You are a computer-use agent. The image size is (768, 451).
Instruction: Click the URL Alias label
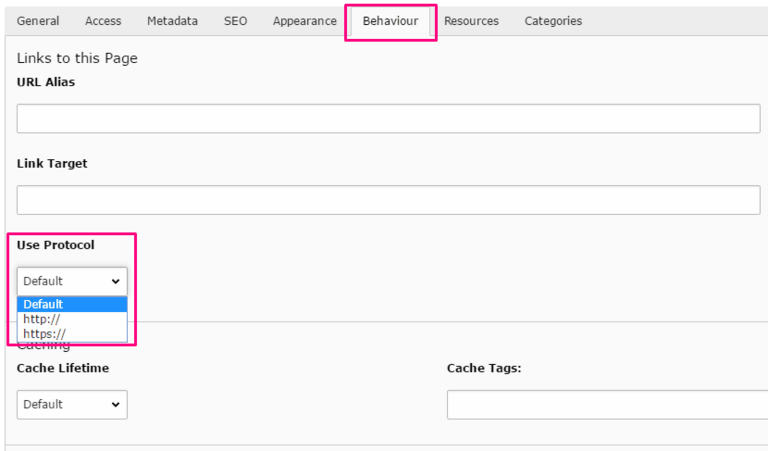click(x=46, y=82)
